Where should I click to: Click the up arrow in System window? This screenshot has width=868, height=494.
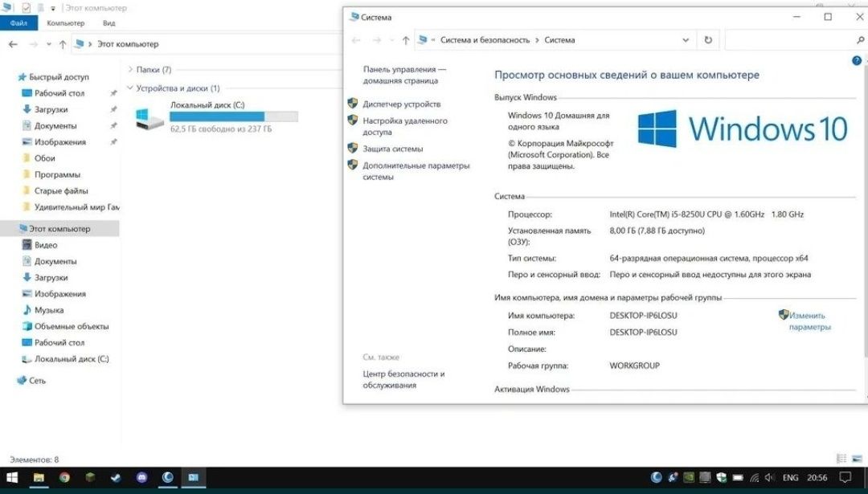[x=406, y=40]
